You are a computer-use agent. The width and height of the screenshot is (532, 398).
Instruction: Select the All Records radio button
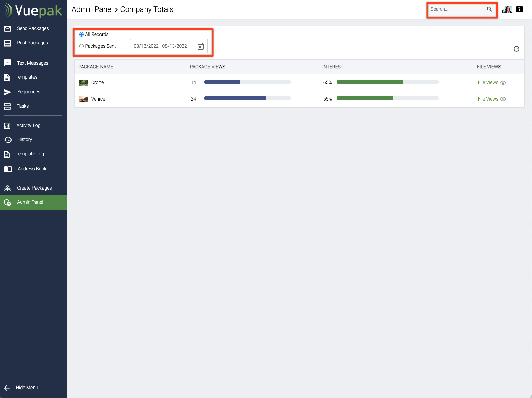pos(82,35)
